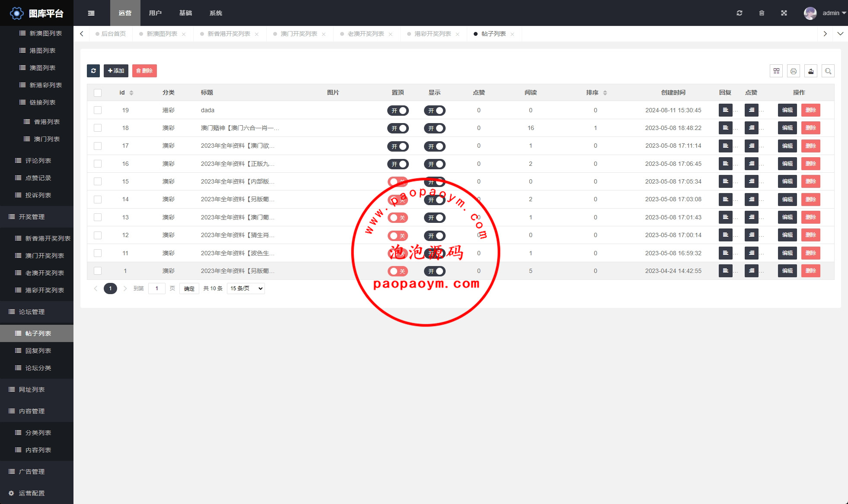This screenshot has width=848, height=504.
Task: Click the 添加 button
Action: coord(116,71)
